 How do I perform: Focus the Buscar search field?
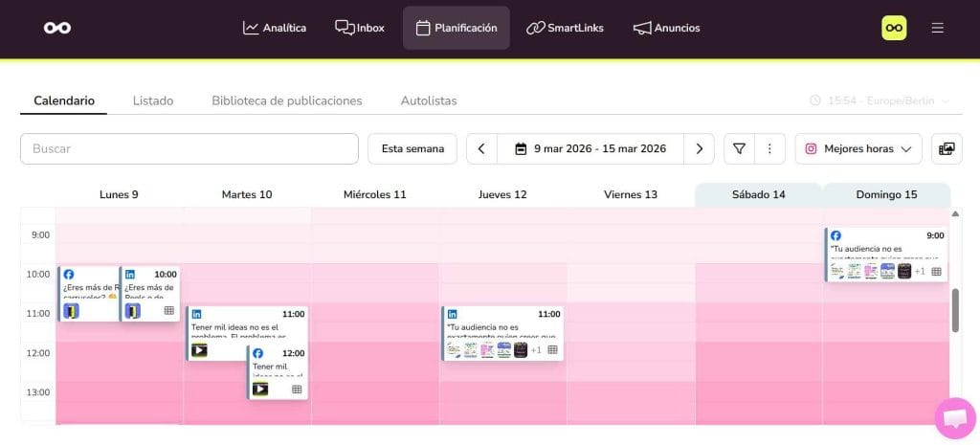click(189, 148)
